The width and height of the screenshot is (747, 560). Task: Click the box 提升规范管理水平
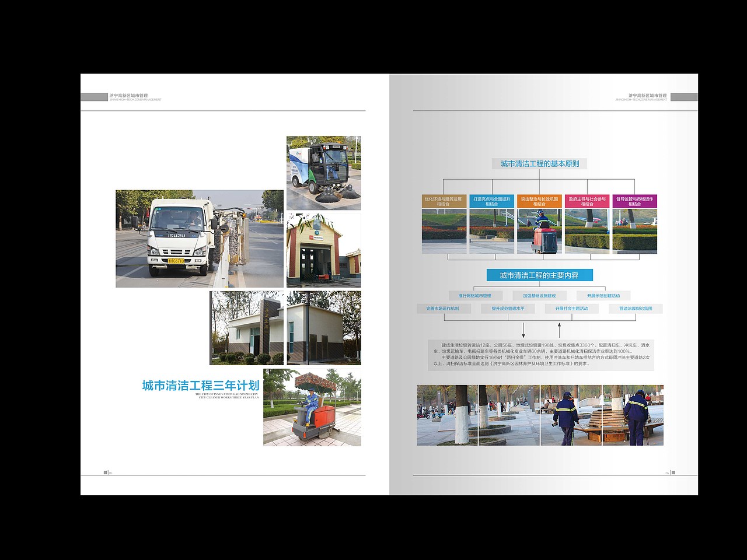pos(508,309)
